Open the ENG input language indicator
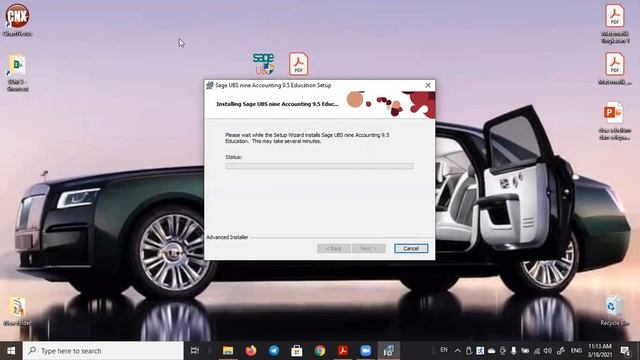The height and width of the screenshot is (360, 640). click(x=576, y=351)
